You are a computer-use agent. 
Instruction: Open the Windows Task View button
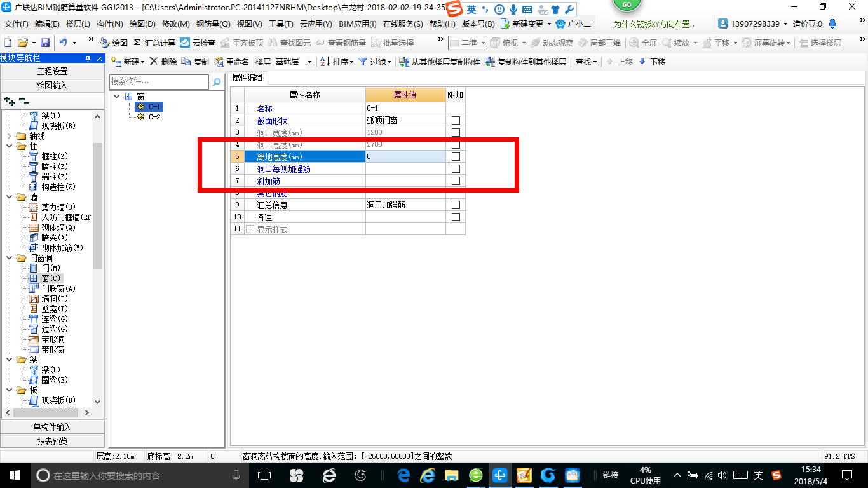point(264,475)
